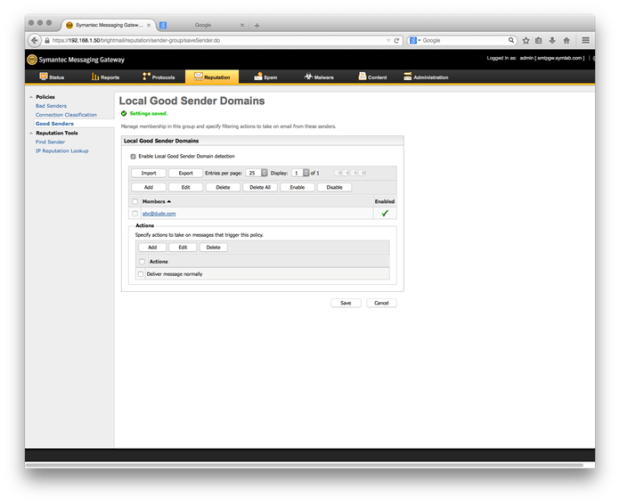Viewport: 620px width, 504px height.
Task: Click the Spam envelope icon
Action: 258,77
